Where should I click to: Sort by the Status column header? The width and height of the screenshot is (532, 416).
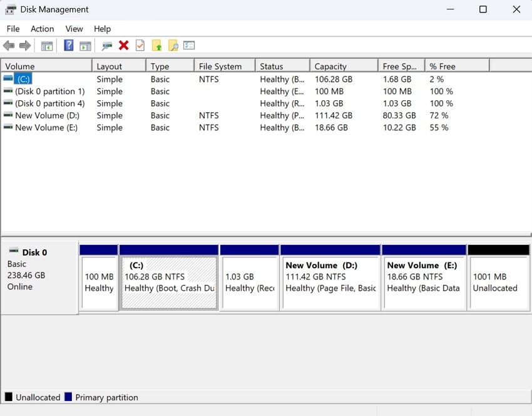click(283, 66)
